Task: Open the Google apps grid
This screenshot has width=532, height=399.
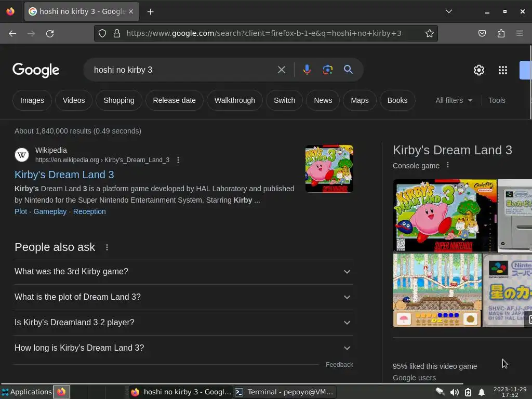Action: (503, 70)
